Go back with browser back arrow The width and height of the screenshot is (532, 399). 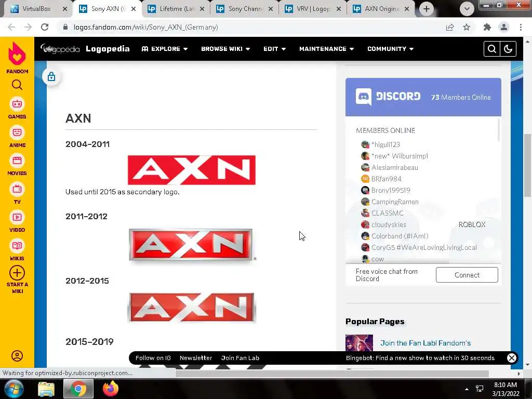click(11, 27)
